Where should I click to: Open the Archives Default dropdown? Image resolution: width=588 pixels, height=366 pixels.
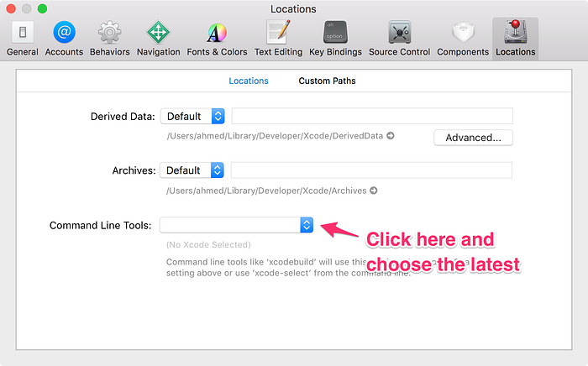192,170
